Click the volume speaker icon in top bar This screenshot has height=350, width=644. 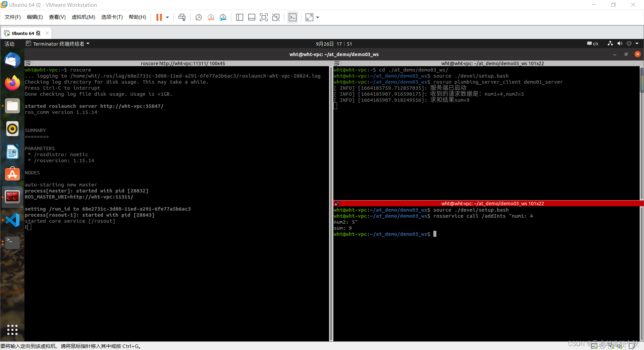pos(620,44)
